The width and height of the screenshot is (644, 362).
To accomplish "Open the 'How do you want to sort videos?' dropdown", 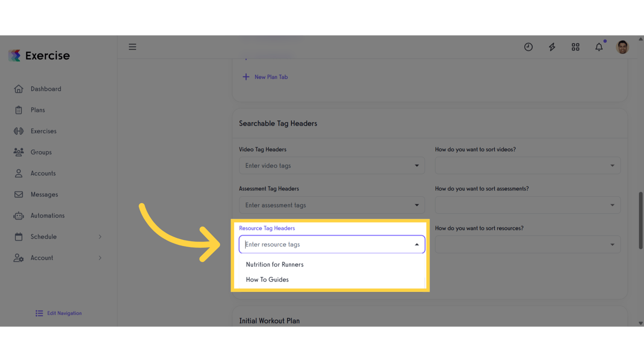I will coord(612,165).
